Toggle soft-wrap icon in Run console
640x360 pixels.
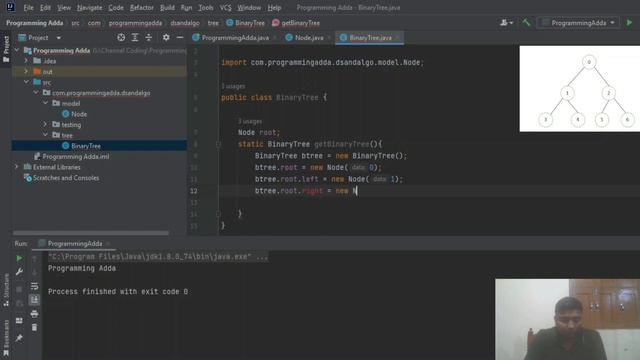point(34,286)
